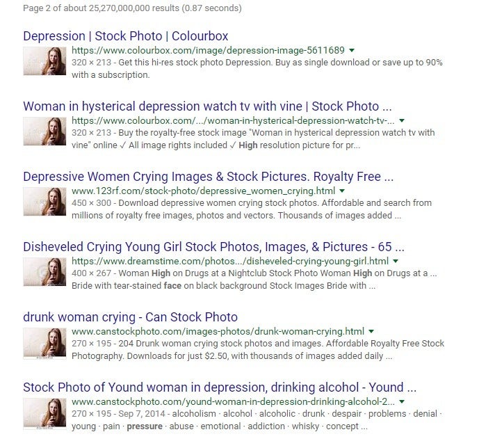
Task: Open the 'Depression | Stock Photo | Colourbox' result
Action: pyautogui.click(x=126, y=36)
